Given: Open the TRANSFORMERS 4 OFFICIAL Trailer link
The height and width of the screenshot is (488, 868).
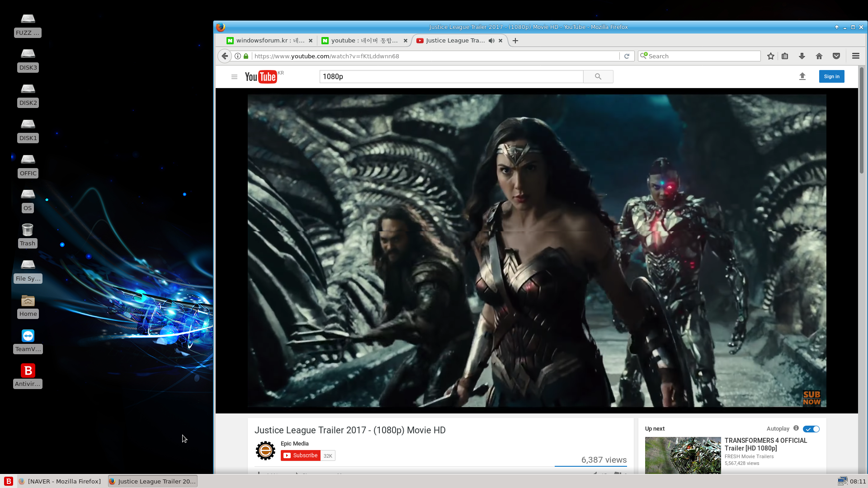Looking at the screenshot, I should [766, 444].
